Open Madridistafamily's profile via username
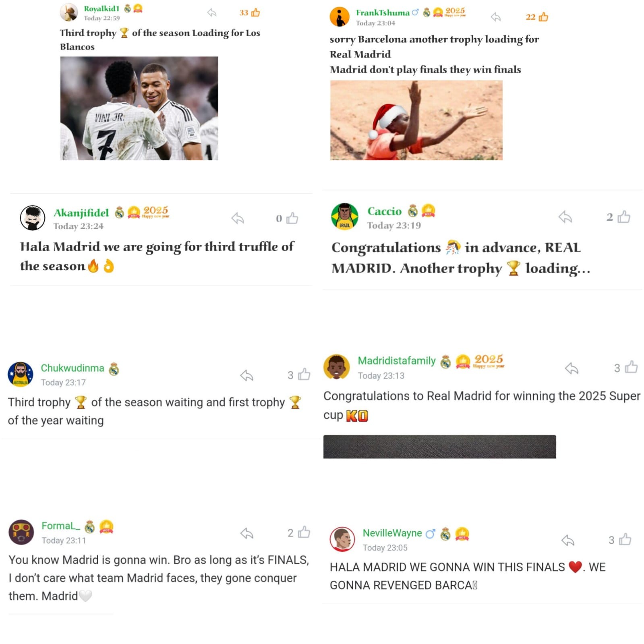 tap(397, 360)
